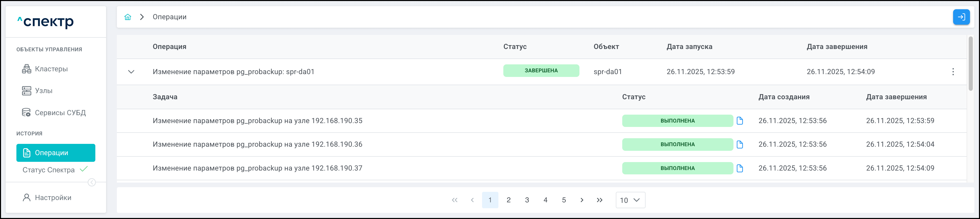Viewport: 980px width, 219px height.
Task: Open log file for node 192.168.190.36 task
Action: tap(740, 144)
